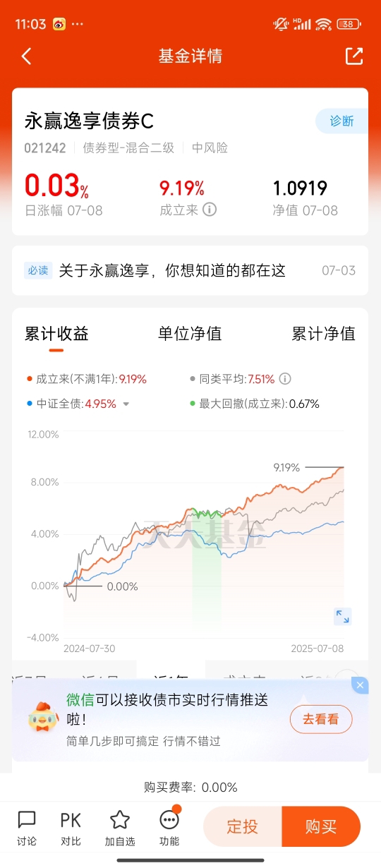
Task: Switch to 单位净值 tab
Action: click(x=190, y=334)
